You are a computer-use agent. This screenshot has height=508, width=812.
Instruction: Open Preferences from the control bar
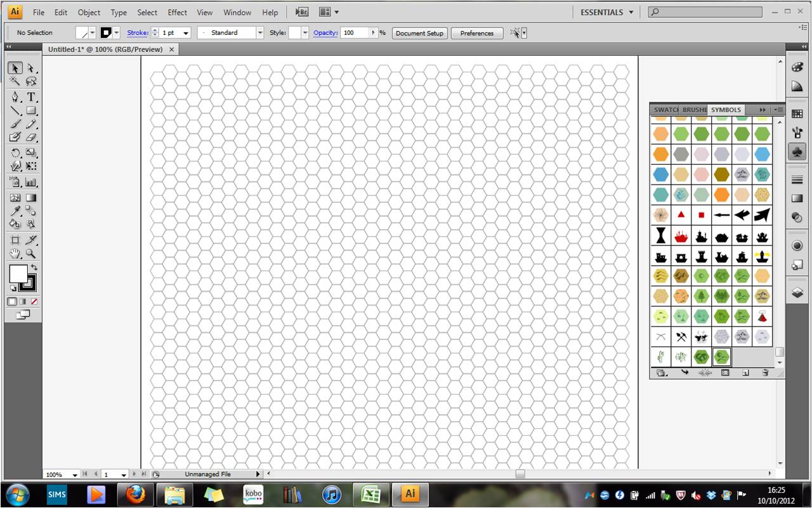476,32
